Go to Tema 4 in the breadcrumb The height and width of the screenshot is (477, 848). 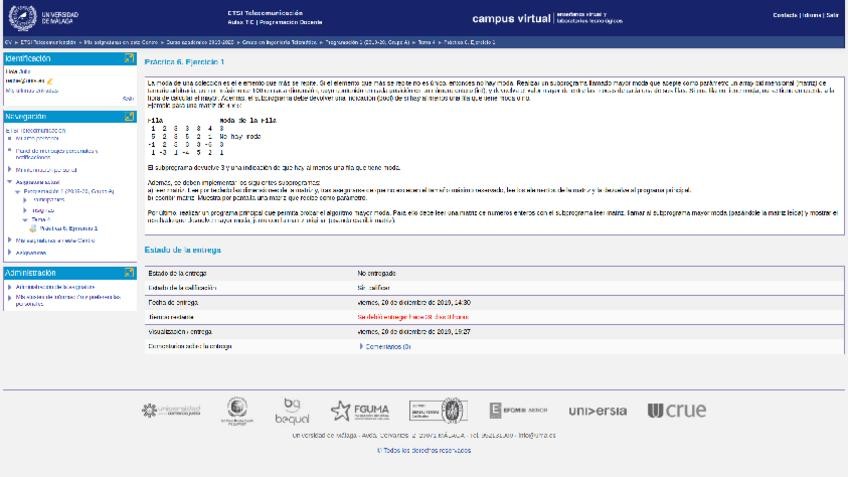click(426, 42)
